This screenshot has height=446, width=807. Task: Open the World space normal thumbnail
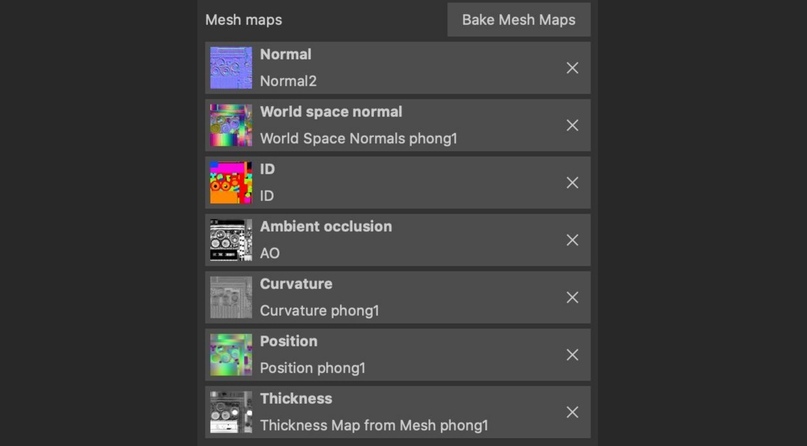tap(231, 125)
